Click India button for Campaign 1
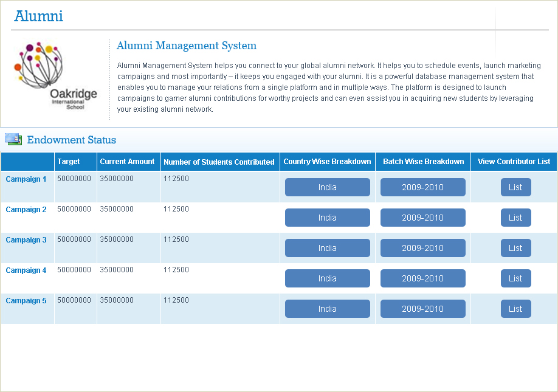Image resolution: width=558 pixels, height=392 pixels. (327, 187)
